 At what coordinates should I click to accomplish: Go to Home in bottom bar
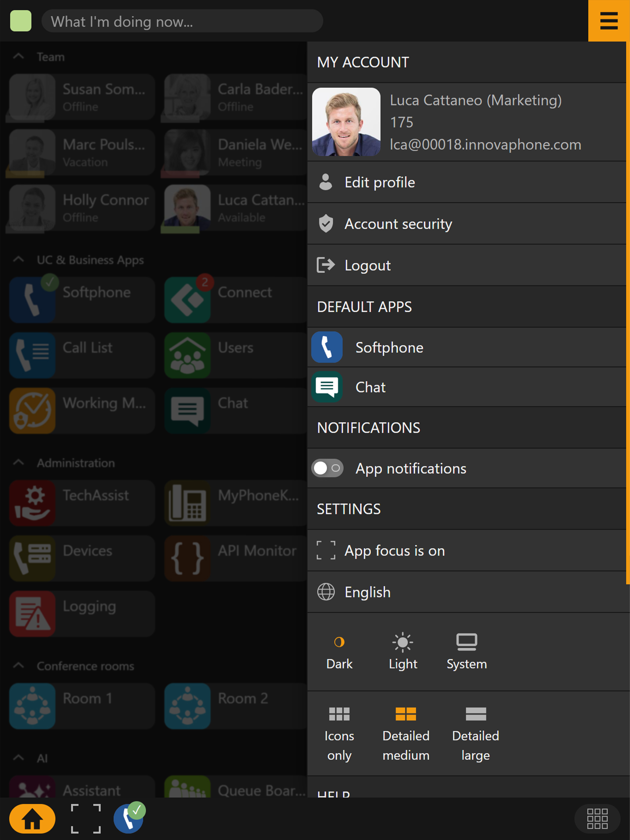32,819
